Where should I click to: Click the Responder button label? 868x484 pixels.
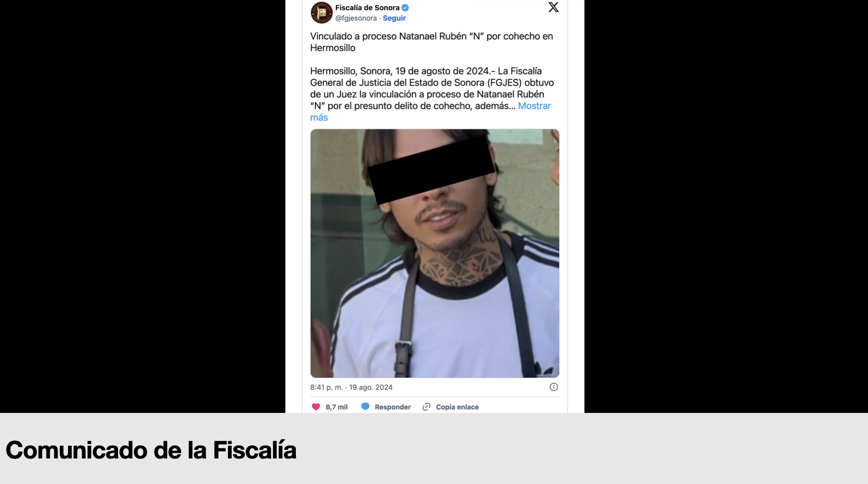[x=393, y=407]
